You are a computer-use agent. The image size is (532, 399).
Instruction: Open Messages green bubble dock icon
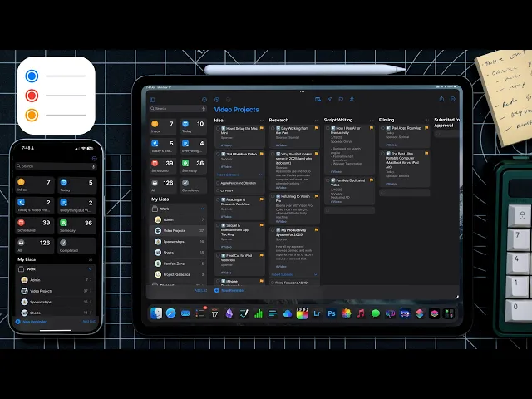point(375,313)
